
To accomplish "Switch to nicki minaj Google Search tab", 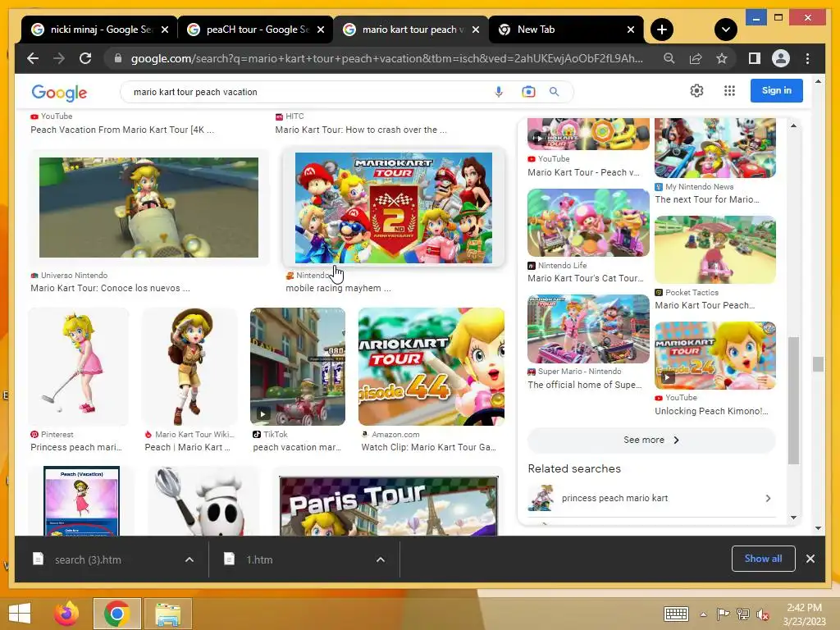I will [99, 30].
